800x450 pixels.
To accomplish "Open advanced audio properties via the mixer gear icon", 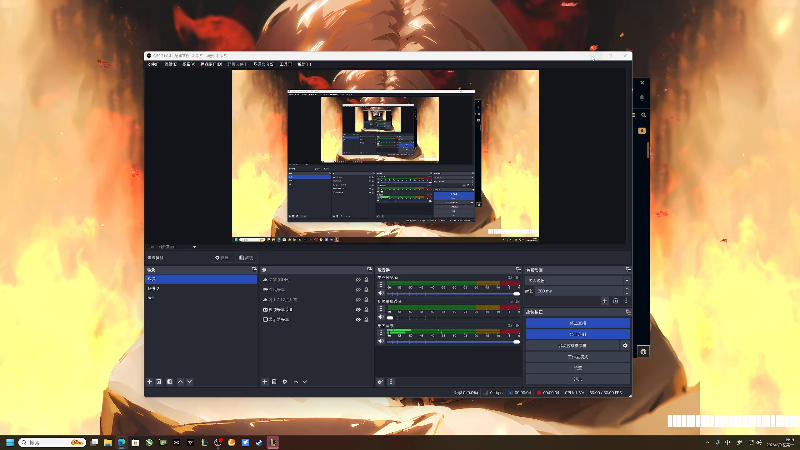I will pos(380,382).
